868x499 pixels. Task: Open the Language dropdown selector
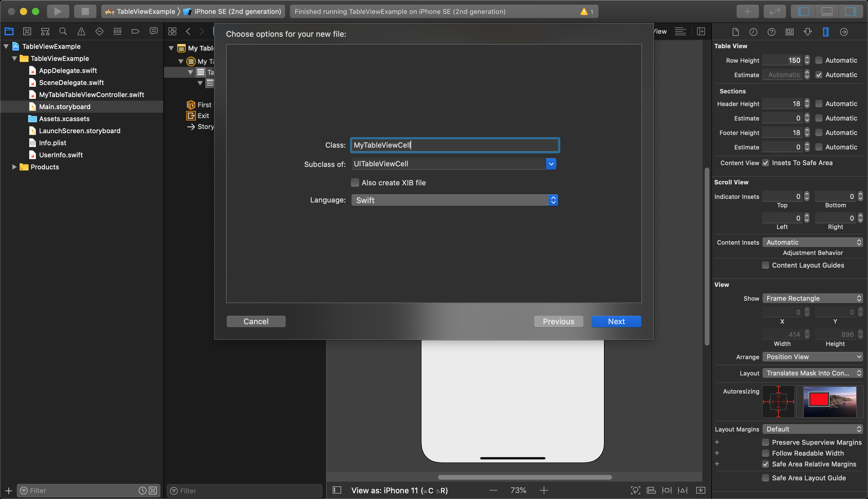click(x=552, y=200)
